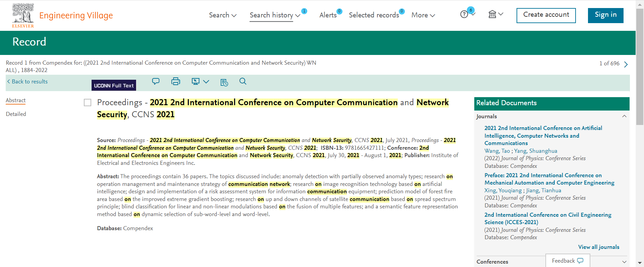Click the vertical page scrollbar thumb
The image size is (644, 267).
pos(640,67)
